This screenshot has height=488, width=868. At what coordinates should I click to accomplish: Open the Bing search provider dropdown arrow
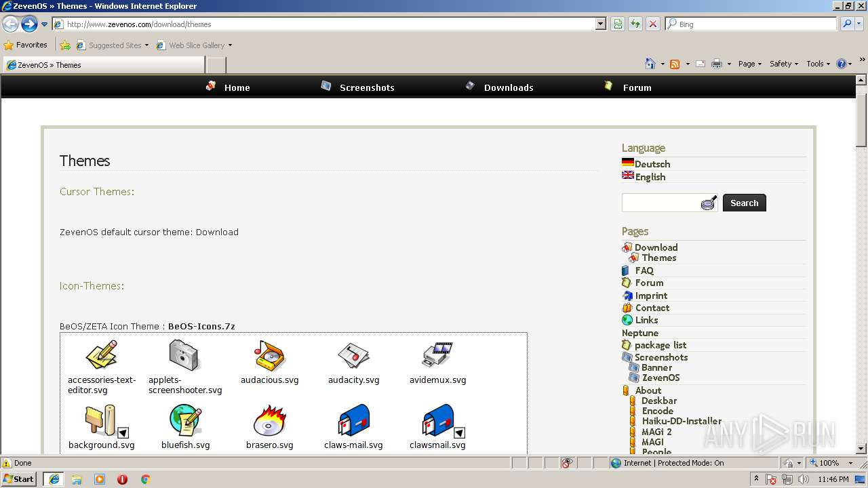859,24
